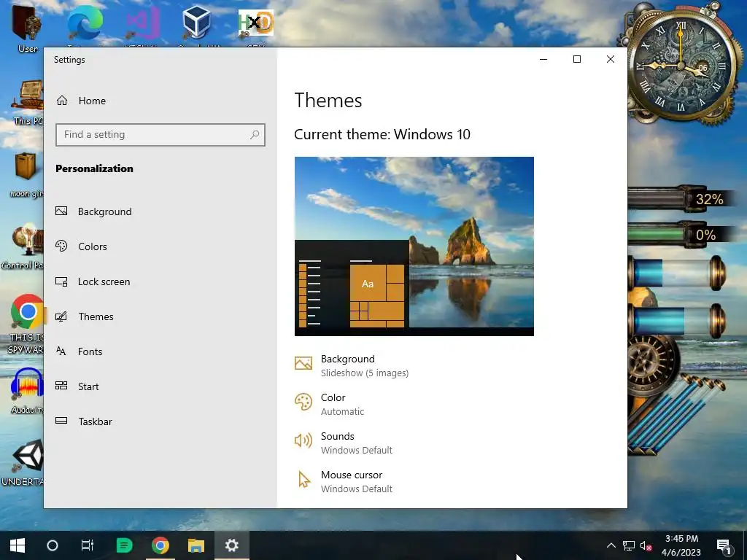Click the Sounds speaker icon in Themes
The height and width of the screenshot is (560, 747).
pyautogui.click(x=303, y=441)
